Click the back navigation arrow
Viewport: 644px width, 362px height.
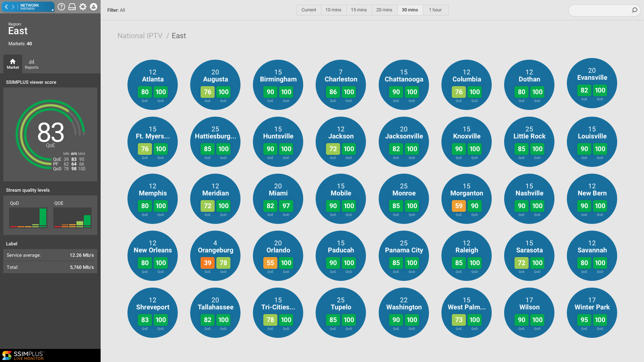(x=6, y=7)
